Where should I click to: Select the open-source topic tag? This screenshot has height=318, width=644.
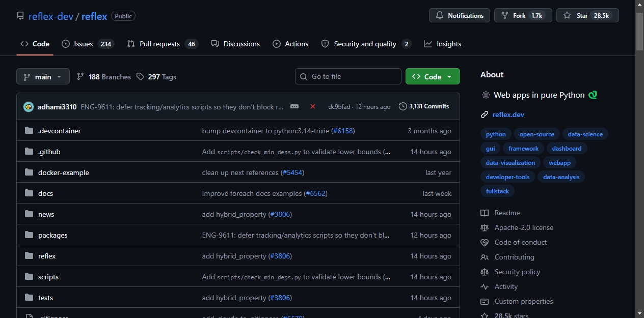tap(537, 134)
